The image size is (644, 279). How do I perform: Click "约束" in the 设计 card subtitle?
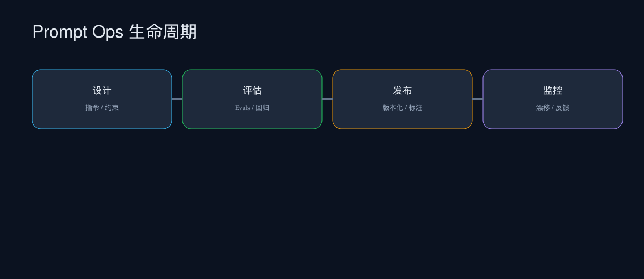pos(112,108)
